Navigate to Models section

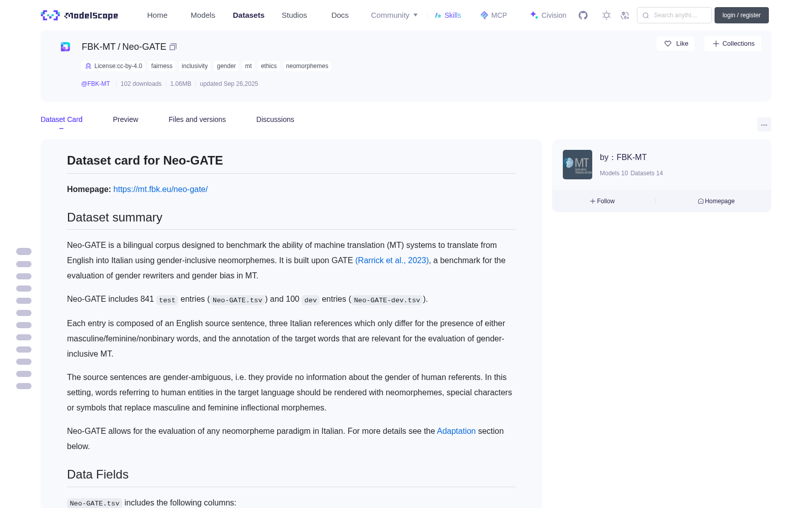[x=203, y=15]
